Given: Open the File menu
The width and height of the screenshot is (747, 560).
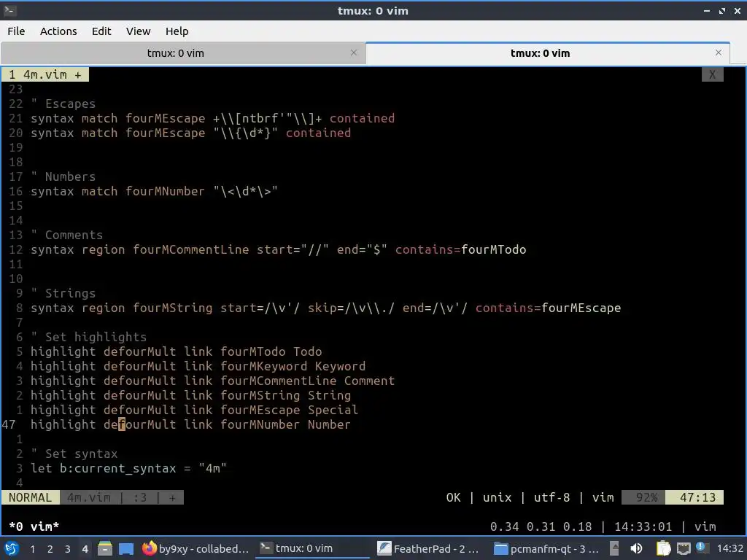Looking at the screenshot, I should tap(16, 31).
